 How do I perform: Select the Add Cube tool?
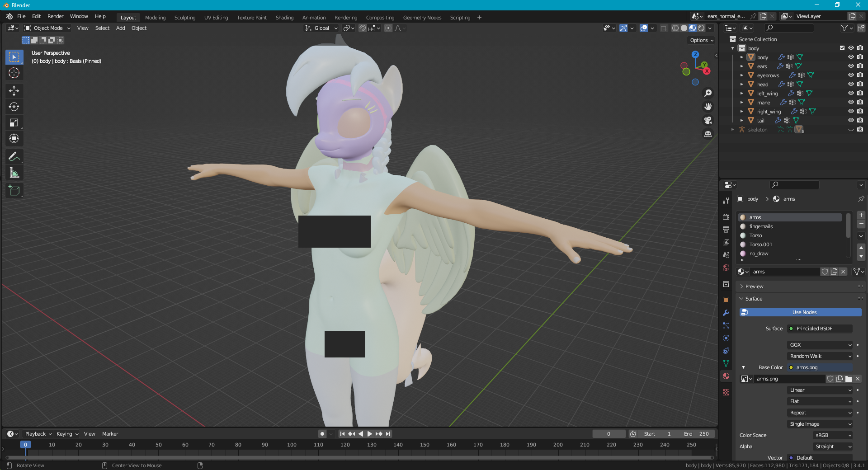click(x=14, y=190)
